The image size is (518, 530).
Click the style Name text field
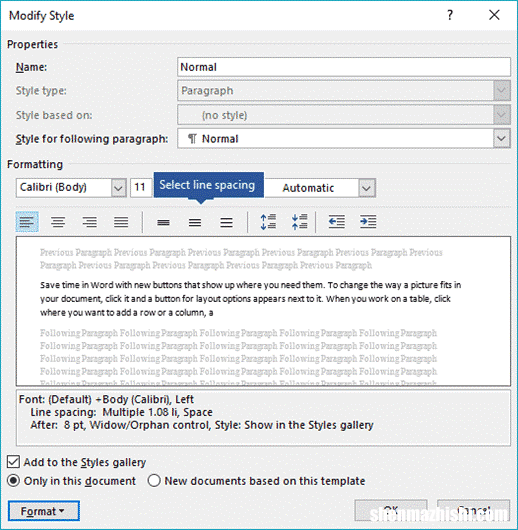pos(344,67)
